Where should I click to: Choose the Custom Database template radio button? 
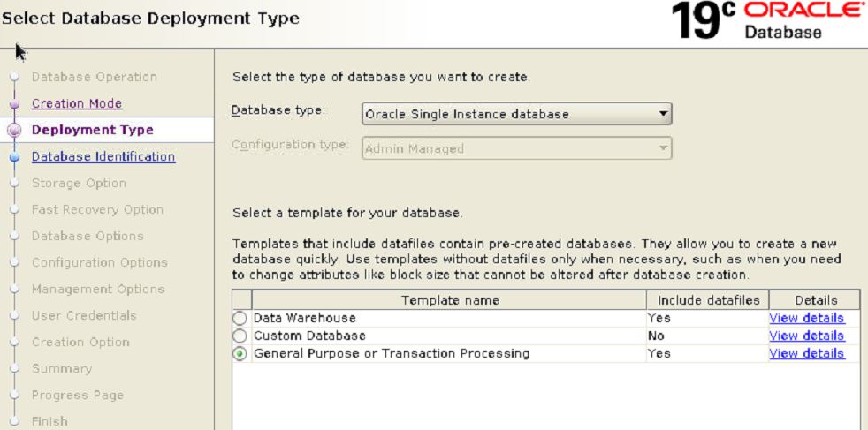tap(240, 336)
